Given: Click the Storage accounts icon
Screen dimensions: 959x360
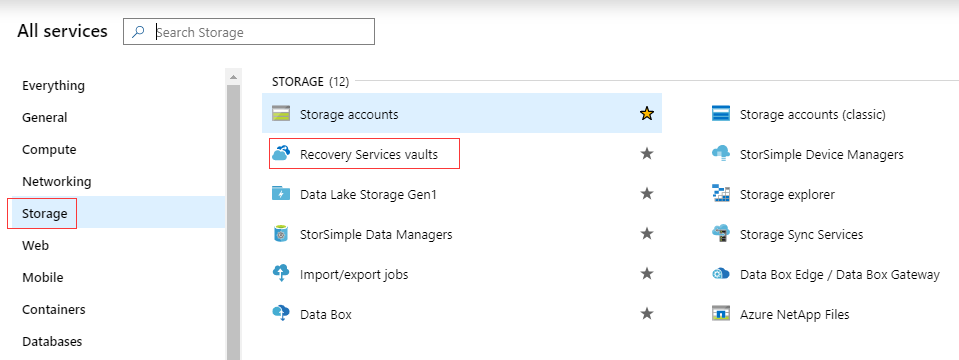Looking at the screenshot, I should [281, 114].
